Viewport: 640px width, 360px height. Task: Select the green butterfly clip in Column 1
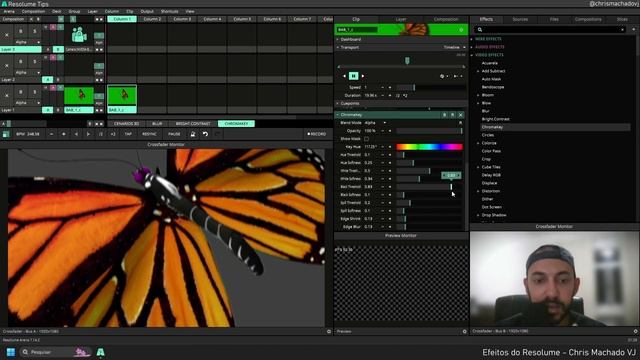(x=122, y=96)
